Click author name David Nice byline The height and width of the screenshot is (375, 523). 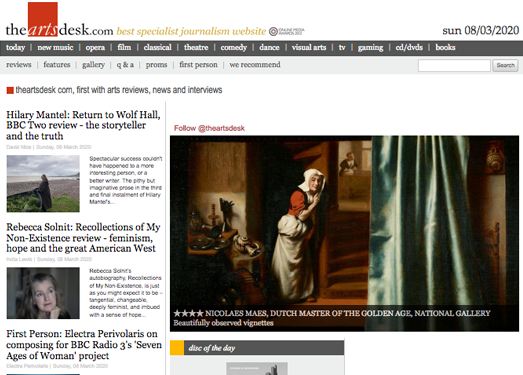click(x=19, y=147)
